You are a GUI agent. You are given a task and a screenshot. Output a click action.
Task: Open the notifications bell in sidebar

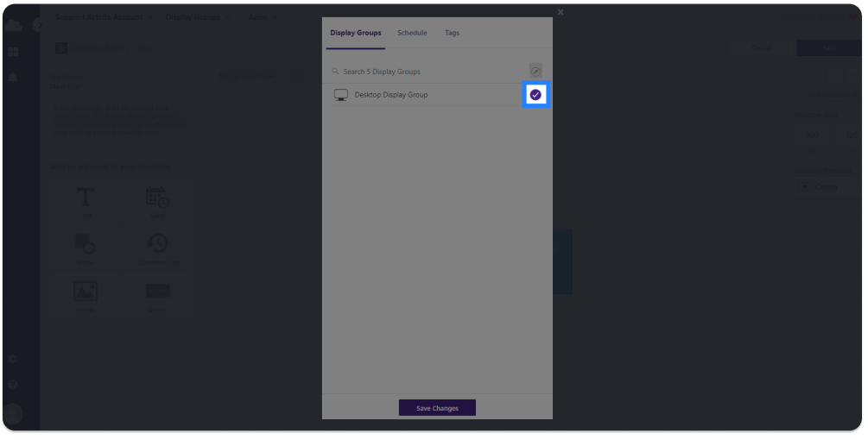click(13, 78)
